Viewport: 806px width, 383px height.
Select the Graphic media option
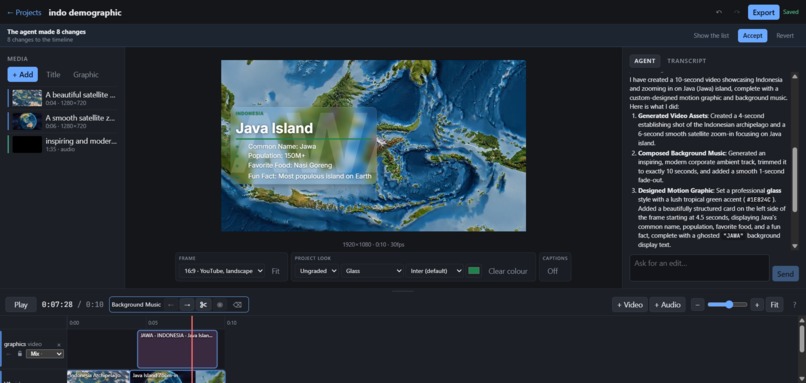coord(86,75)
